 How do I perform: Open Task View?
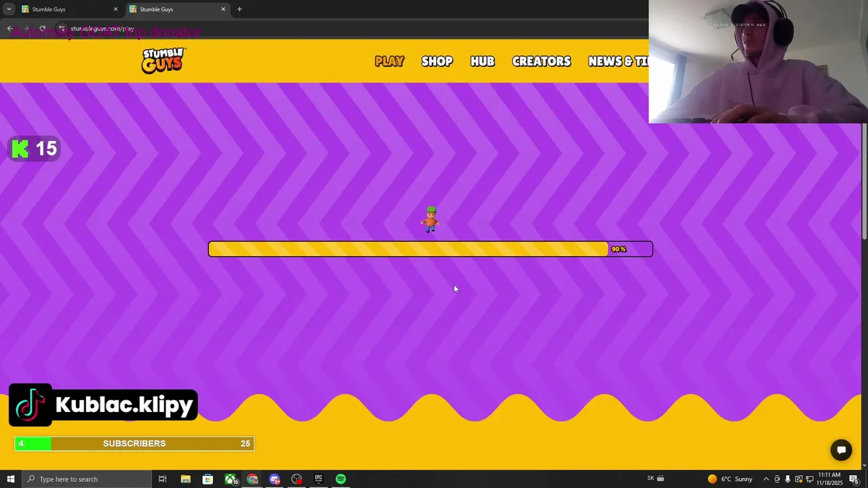(163, 479)
